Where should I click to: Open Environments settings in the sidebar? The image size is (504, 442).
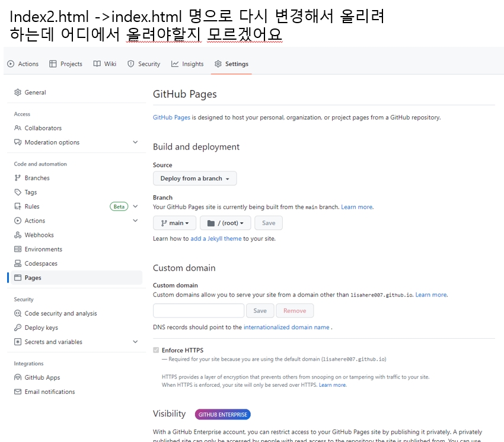[x=76, y=249]
